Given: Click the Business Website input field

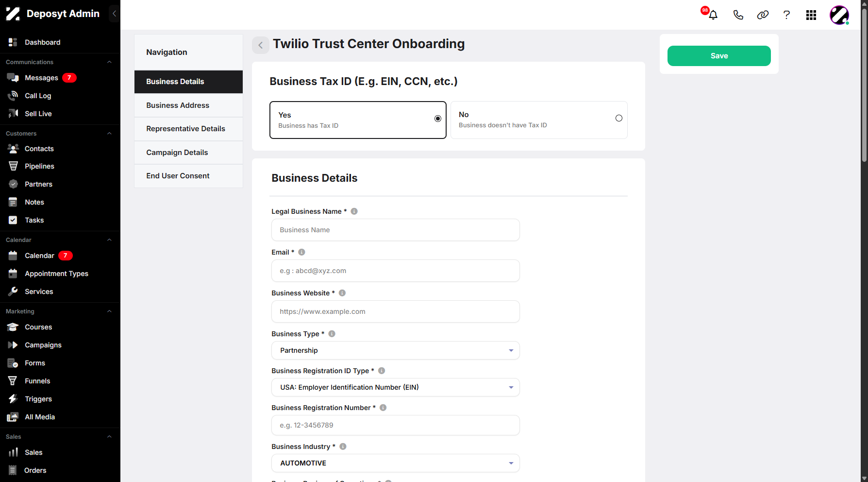Looking at the screenshot, I should tap(395, 311).
